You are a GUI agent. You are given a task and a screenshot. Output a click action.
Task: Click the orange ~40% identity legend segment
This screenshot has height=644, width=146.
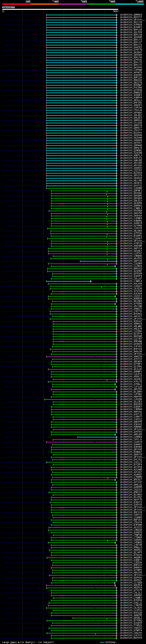coord(45,4)
